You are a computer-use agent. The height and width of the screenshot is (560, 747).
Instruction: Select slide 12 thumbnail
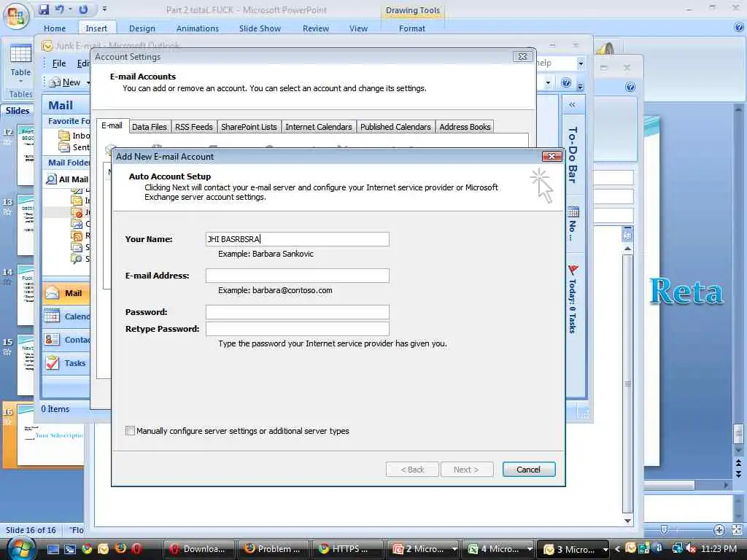[x=26, y=155]
